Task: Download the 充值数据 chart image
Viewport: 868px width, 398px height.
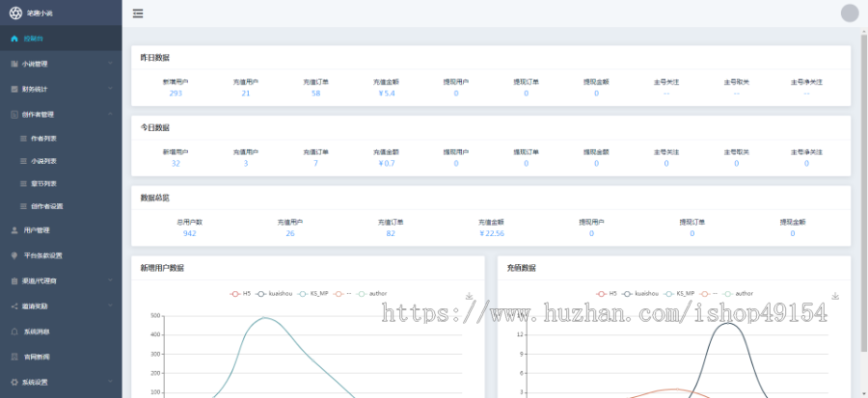Action: point(835,296)
